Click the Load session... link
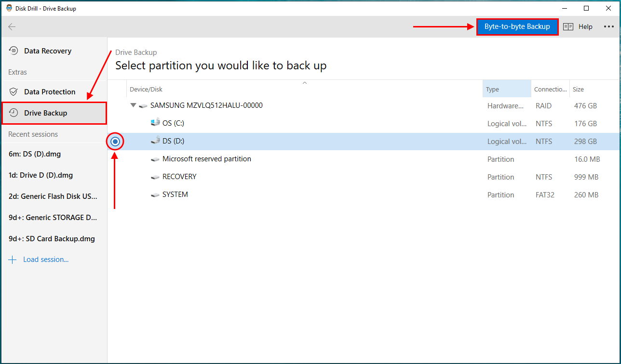The width and height of the screenshot is (621, 364). (x=46, y=260)
